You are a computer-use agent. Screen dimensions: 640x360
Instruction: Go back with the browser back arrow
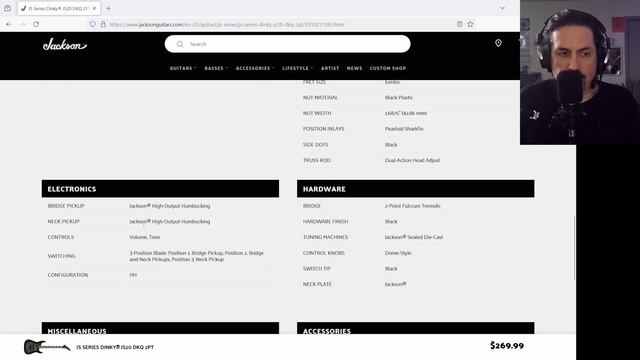(9, 24)
